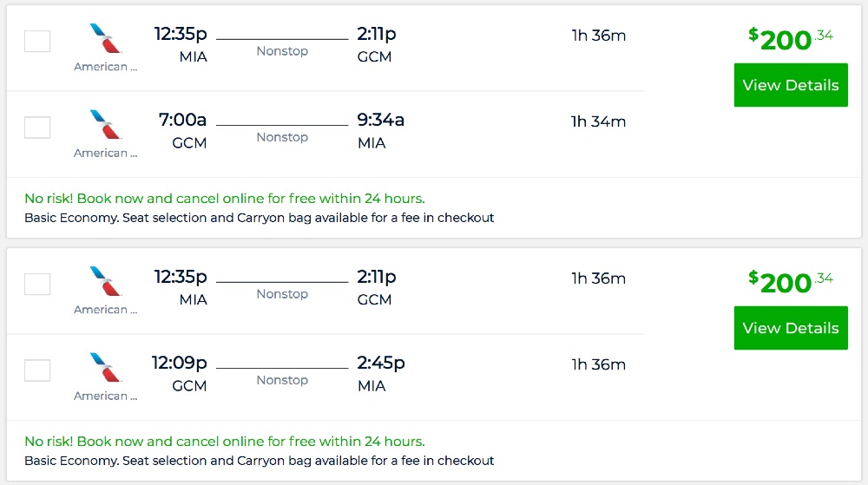This screenshot has height=485, width=868.
Task: Click the 9:34a MIA arrival time
Action: point(380,120)
